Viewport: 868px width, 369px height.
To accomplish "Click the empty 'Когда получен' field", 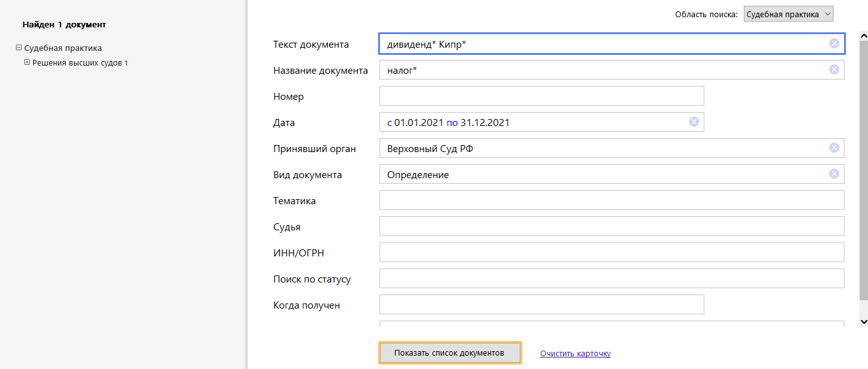I will pyautogui.click(x=542, y=305).
